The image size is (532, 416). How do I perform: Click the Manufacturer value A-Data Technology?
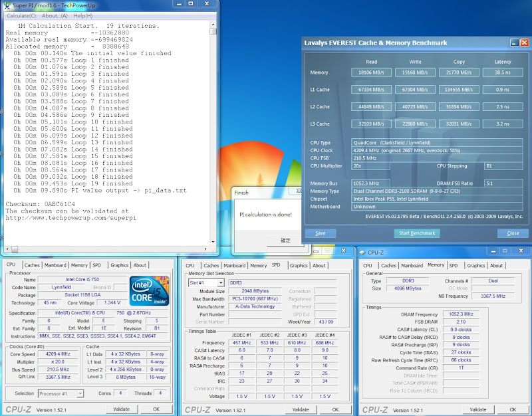255,306
